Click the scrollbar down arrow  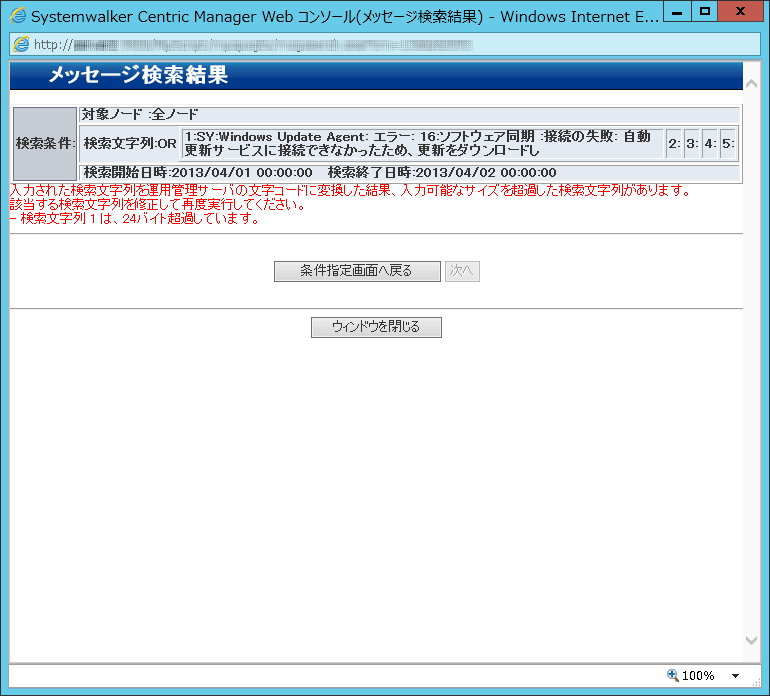(751, 640)
